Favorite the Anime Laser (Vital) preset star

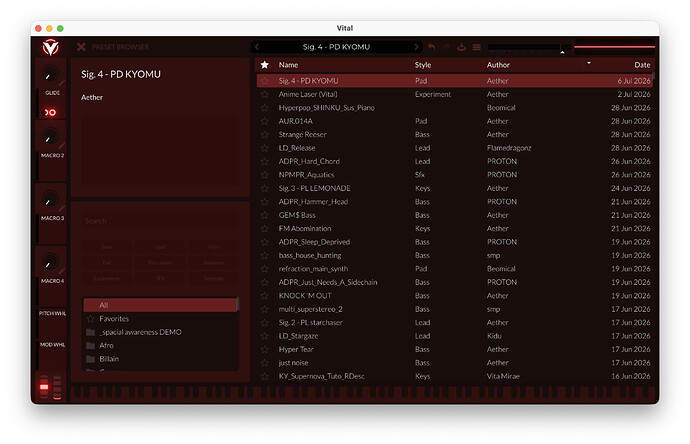pos(264,94)
